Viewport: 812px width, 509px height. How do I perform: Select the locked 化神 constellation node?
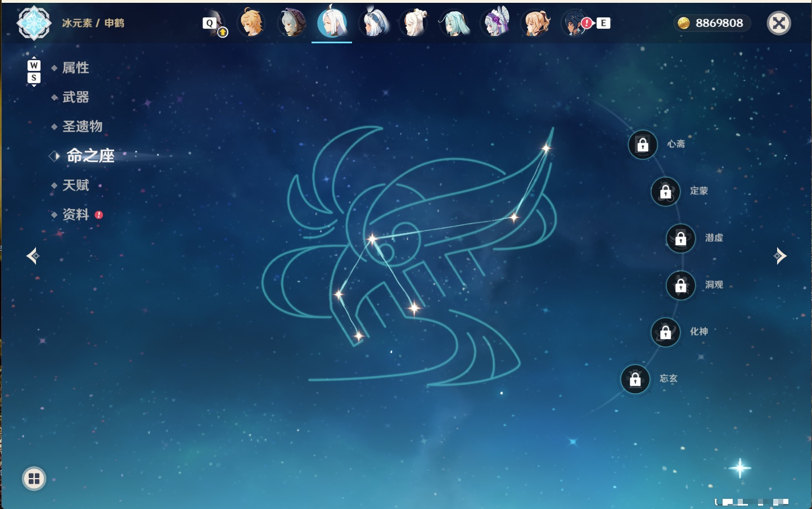(x=665, y=332)
